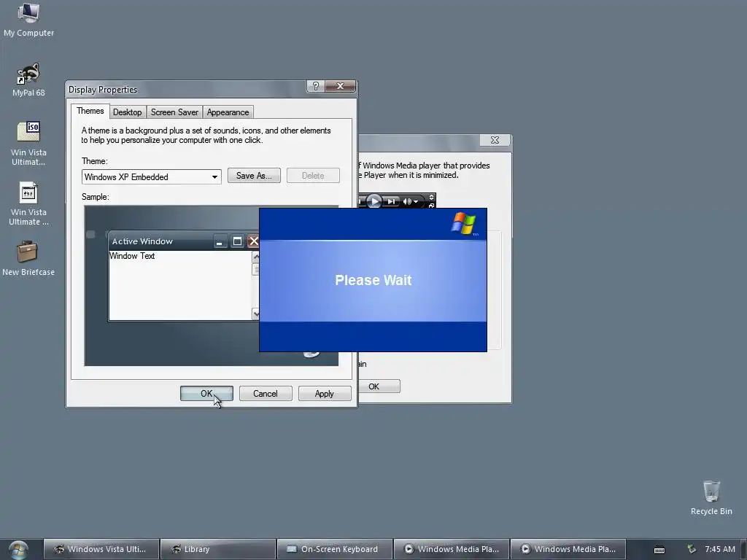This screenshot has height=560, width=747.
Task: Click the Next track button in the mini player
Action: (x=391, y=201)
